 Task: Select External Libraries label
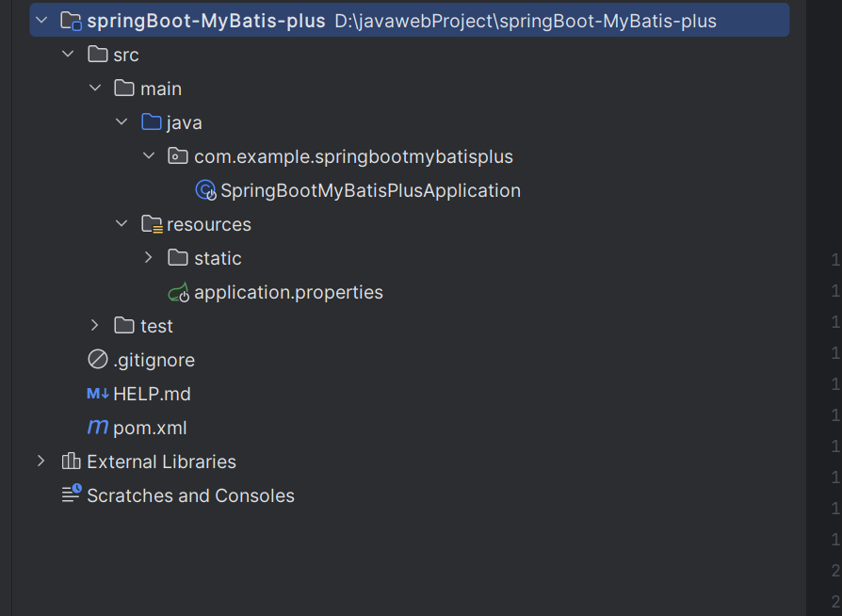tap(162, 462)
